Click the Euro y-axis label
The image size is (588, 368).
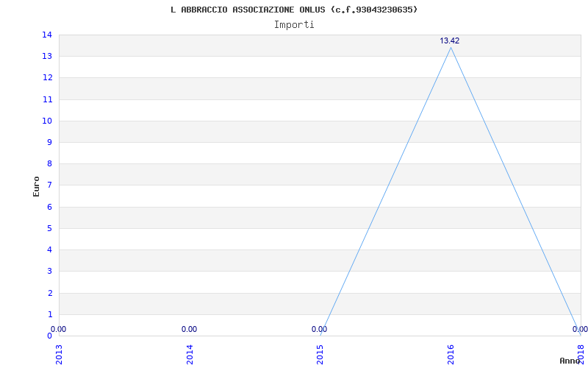36,186
